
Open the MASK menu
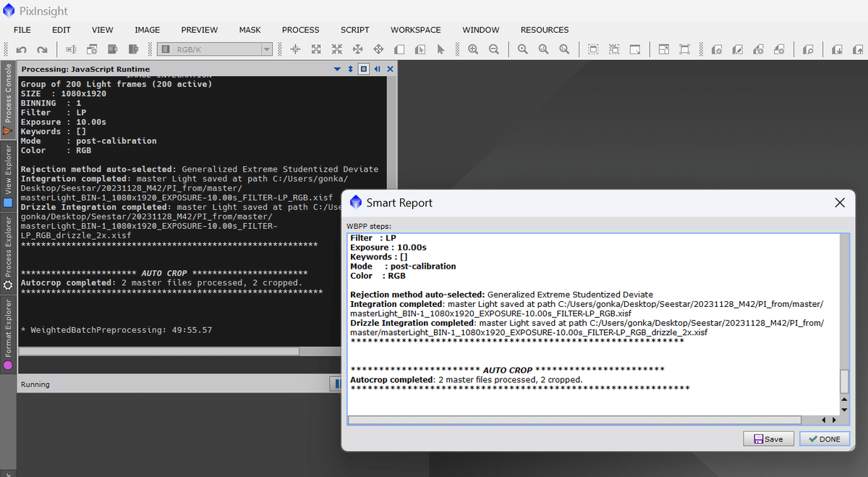pyautogui.click(x=250, y=30)
